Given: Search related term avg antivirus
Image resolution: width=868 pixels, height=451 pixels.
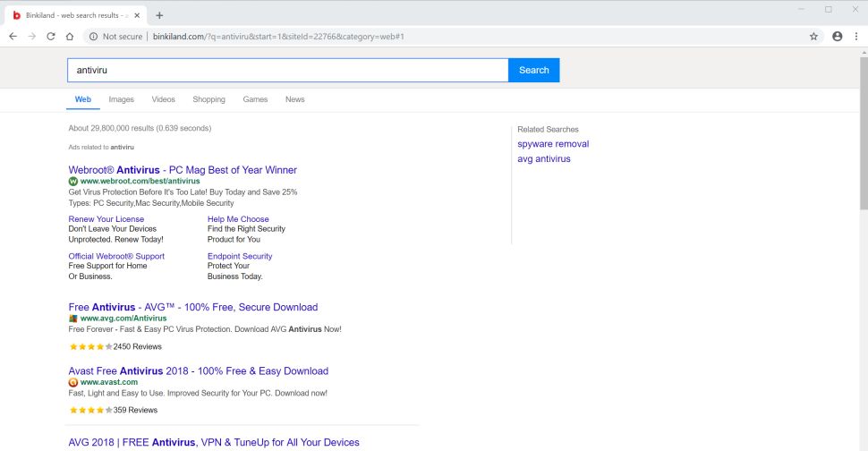Looking at the screenshot, I should click(x=543, y=158).
